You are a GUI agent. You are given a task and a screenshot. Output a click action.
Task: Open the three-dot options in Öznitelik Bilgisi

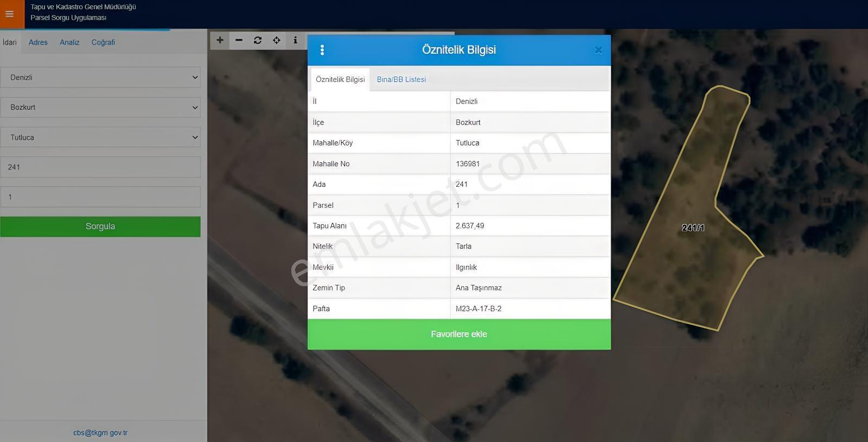coord(322,50)
